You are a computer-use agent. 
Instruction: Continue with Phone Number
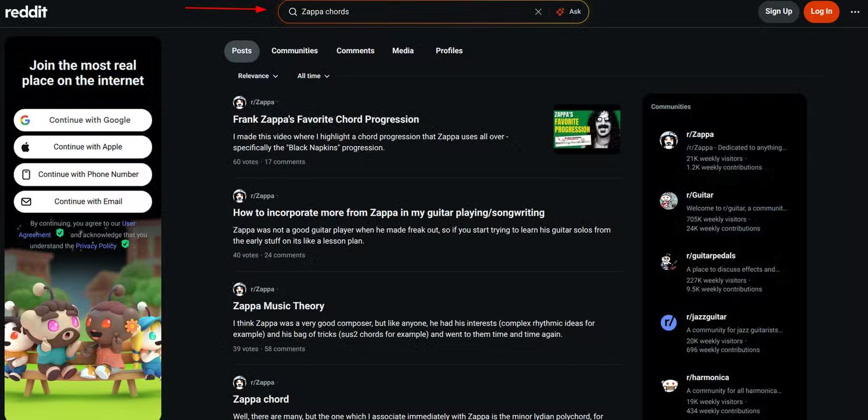point(83,174)
